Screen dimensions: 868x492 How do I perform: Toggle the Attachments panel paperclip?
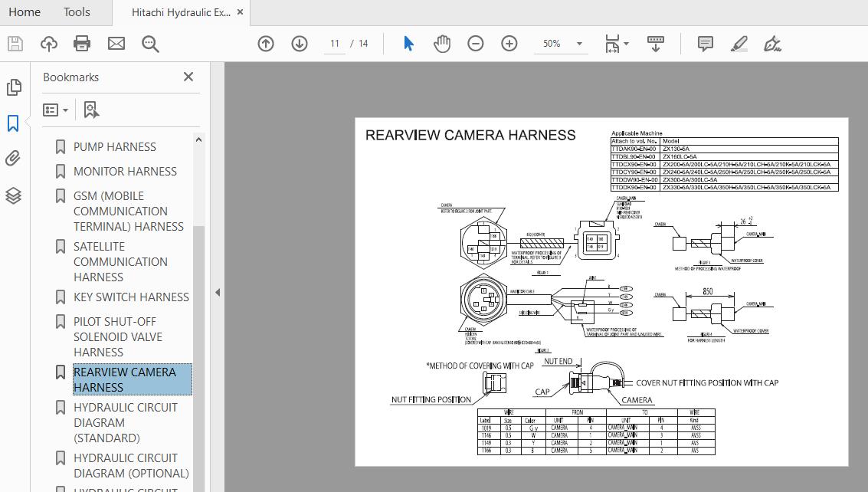click(13, 159)
